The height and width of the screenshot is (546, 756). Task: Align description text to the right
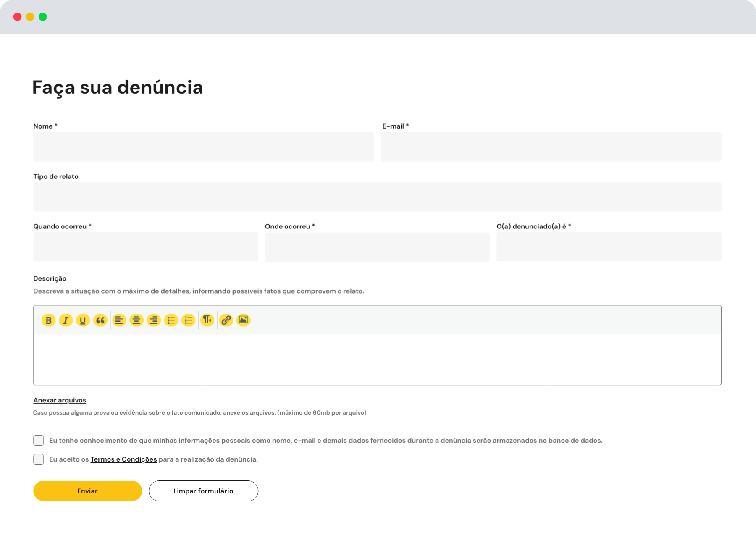[x=154, y=320]
